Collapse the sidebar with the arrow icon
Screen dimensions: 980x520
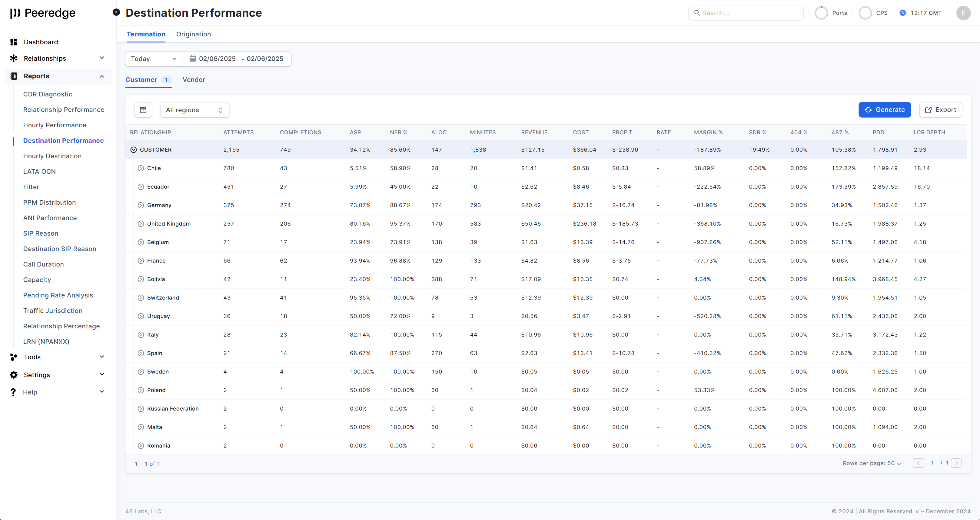pos(116,12)
